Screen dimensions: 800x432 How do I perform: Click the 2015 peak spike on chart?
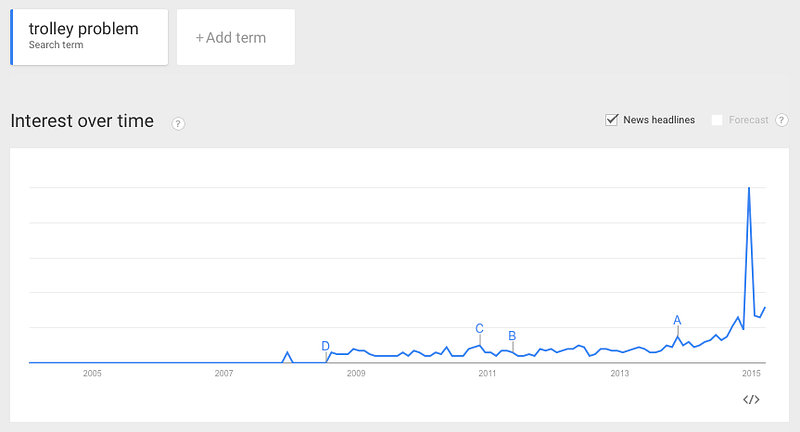coord(749,188)
